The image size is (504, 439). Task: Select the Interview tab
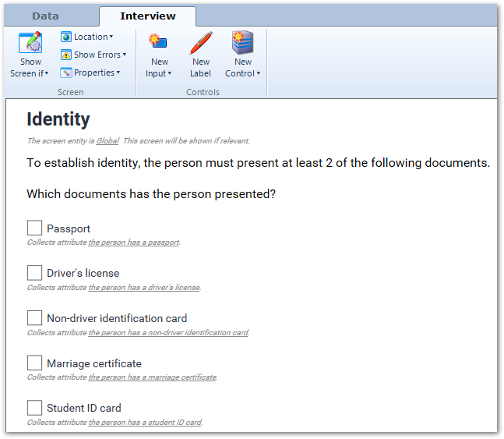pyautogui.click(x=147, y=16)
